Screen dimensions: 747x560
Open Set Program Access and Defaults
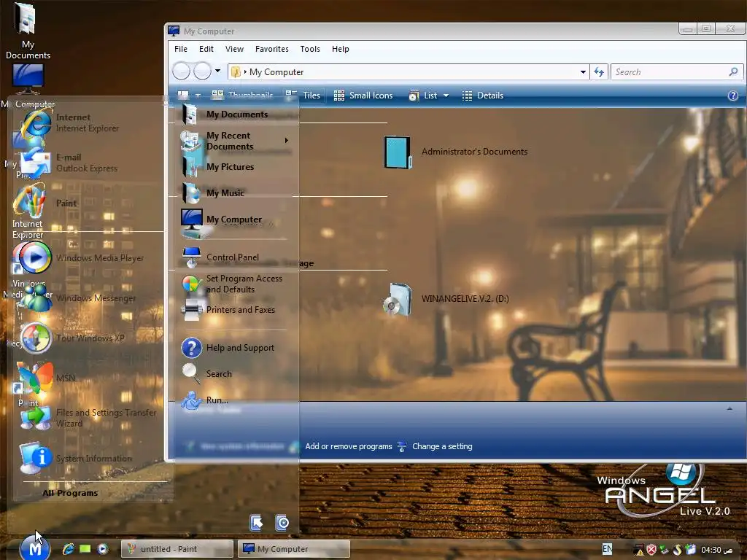tap(233, 284)
